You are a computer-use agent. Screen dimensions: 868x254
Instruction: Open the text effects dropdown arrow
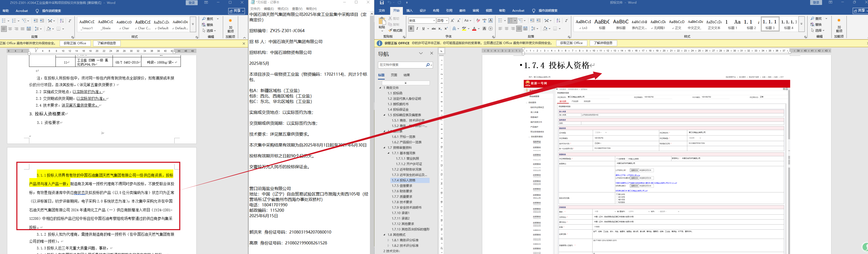(x=459, y=29)
